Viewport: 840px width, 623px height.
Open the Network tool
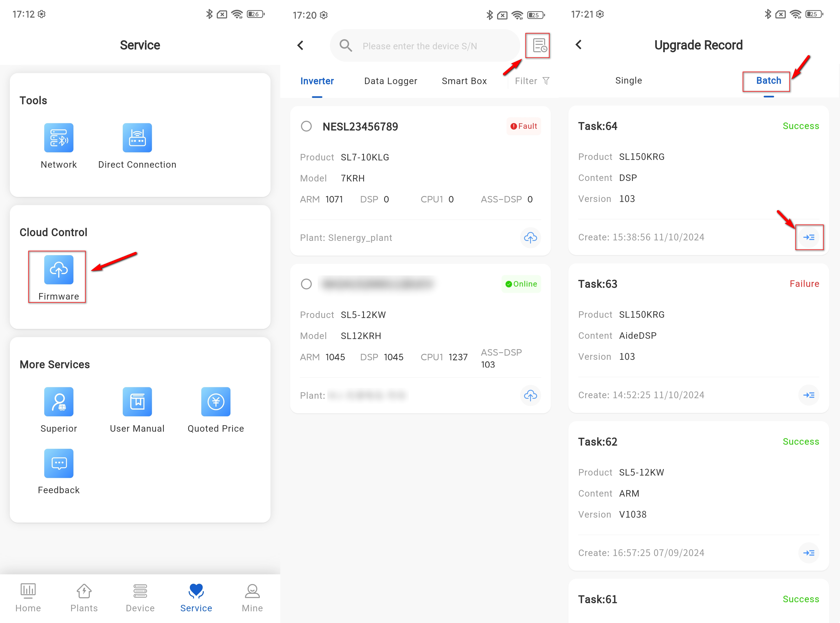58,138
